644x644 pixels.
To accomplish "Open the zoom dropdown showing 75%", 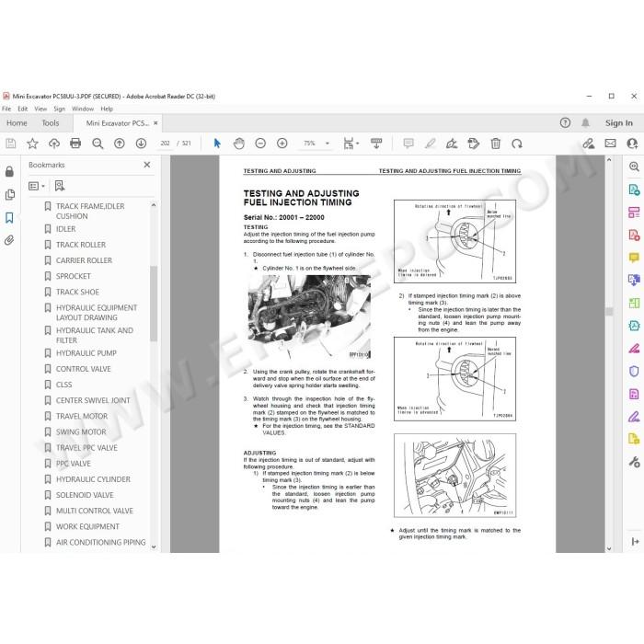I will tap(316, 144).
